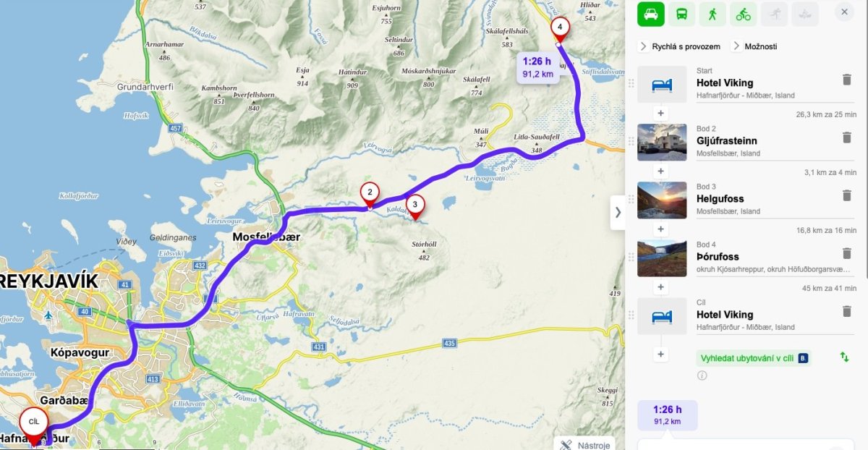Open Nástroje map tools
Image resolution: width=868 pixels, height=450 pixels.
point(586,443)
